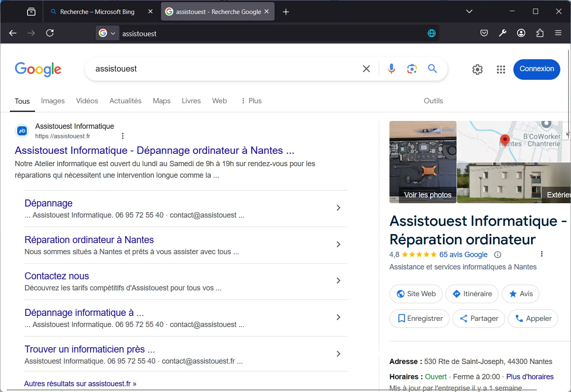
Task: Reload the page with refresh icon
Action: tap(50, 33)
